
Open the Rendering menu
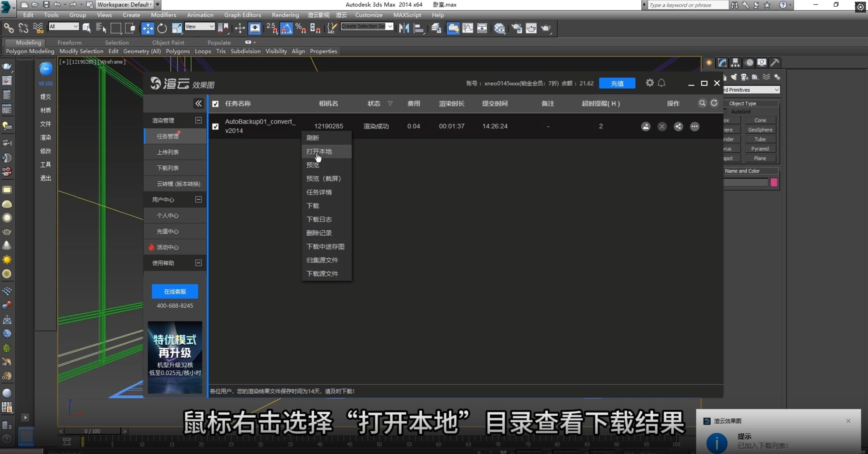285,15
